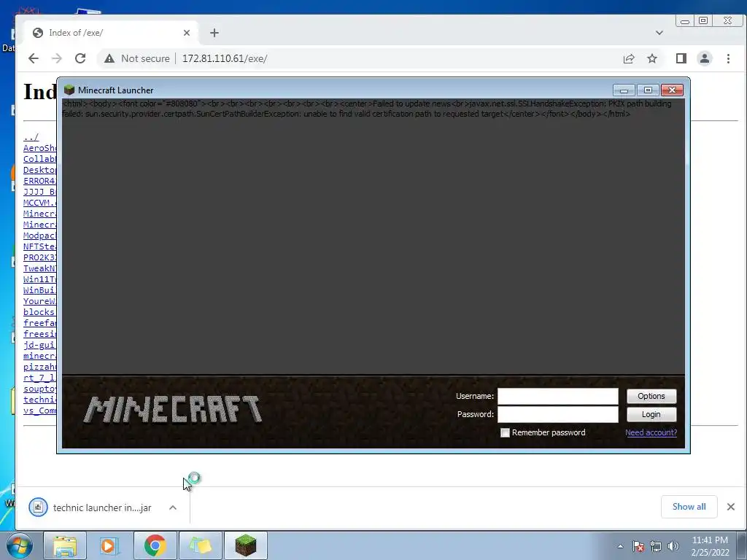Open the Collab... link in listing
Image resolution: width=747 pixels, height=560 pixels.
[39, 159]
